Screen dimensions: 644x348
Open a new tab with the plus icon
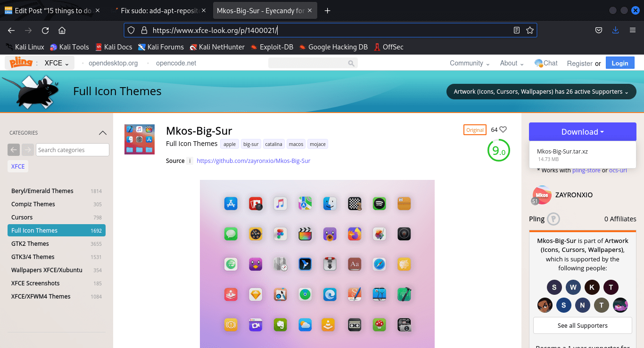point(328,10)
